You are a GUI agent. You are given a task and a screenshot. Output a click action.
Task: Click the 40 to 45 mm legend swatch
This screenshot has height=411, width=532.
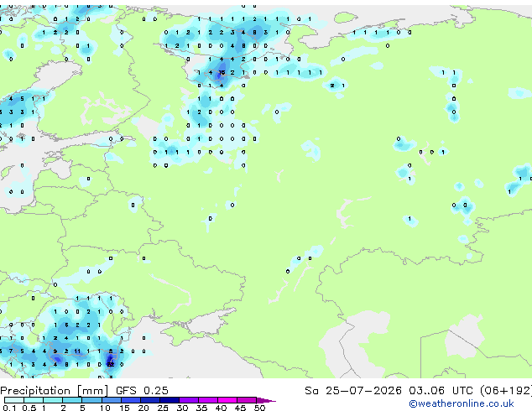pos(227,400)
